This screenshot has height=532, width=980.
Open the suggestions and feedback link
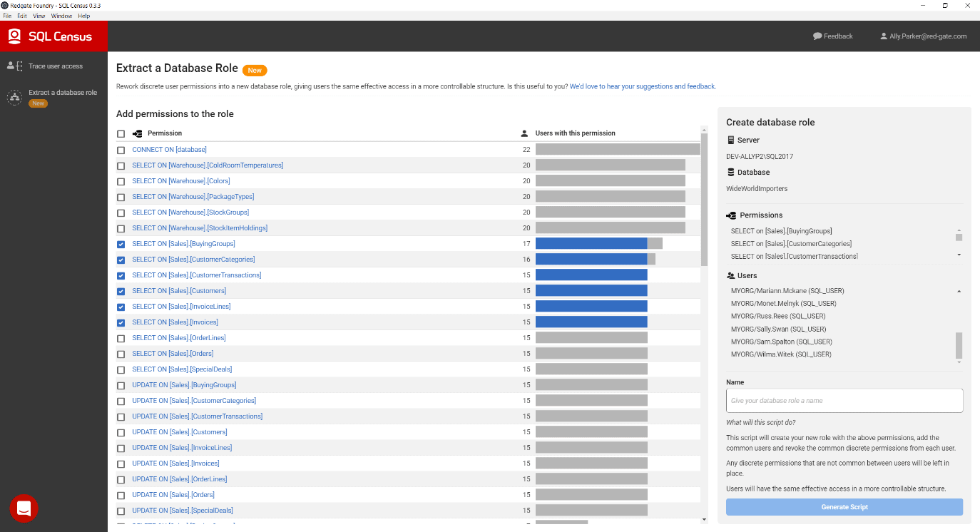tap(643, 86)
